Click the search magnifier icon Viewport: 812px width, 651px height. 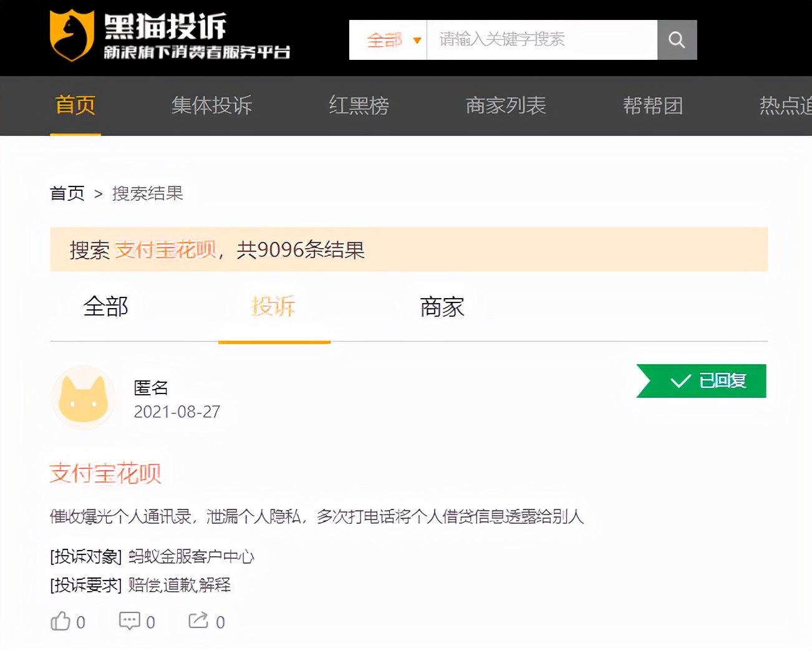(677, 39)
